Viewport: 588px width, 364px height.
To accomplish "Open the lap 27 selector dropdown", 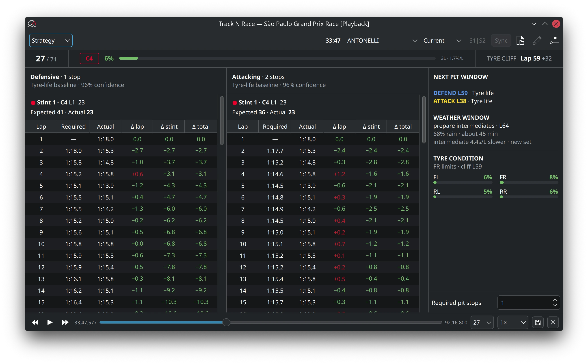I will [x=482, y=322].
